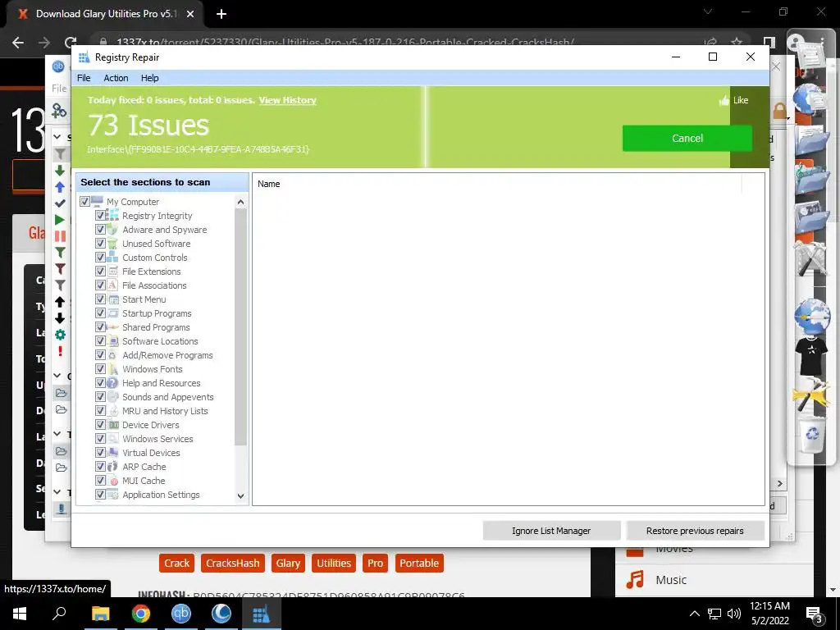
Task: Open the music folder icon in the dock
Action: [811, 178]
